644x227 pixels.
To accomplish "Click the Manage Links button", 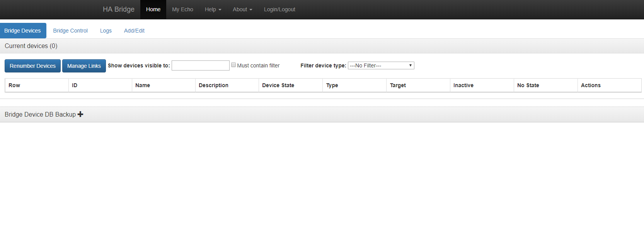I will click(84, 66).
